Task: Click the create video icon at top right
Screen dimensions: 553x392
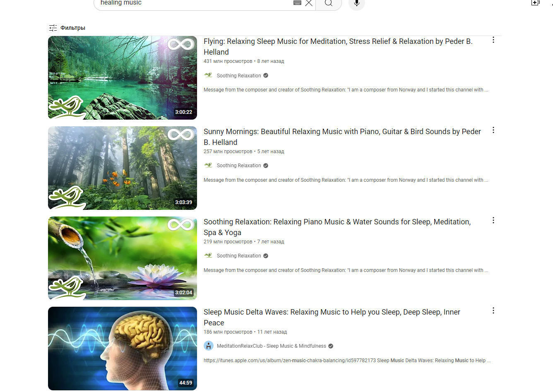Action: coord(536,3)
